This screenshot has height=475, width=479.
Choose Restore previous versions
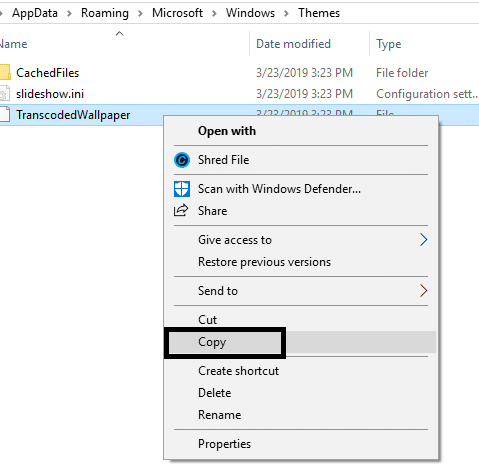pos(301,262)
